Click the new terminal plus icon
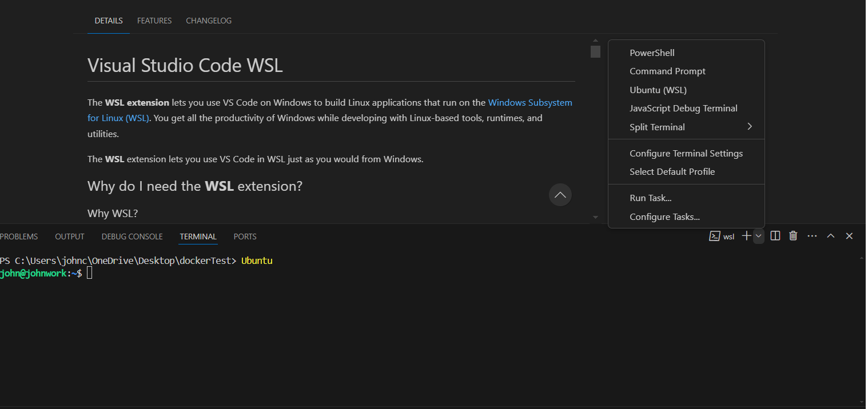 tap(746, 236)
